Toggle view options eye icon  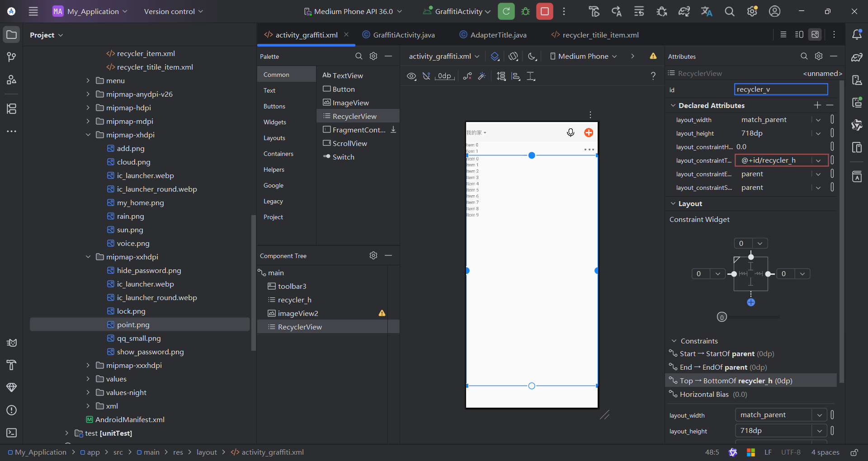pyautogui.click(x=411, y=76)
